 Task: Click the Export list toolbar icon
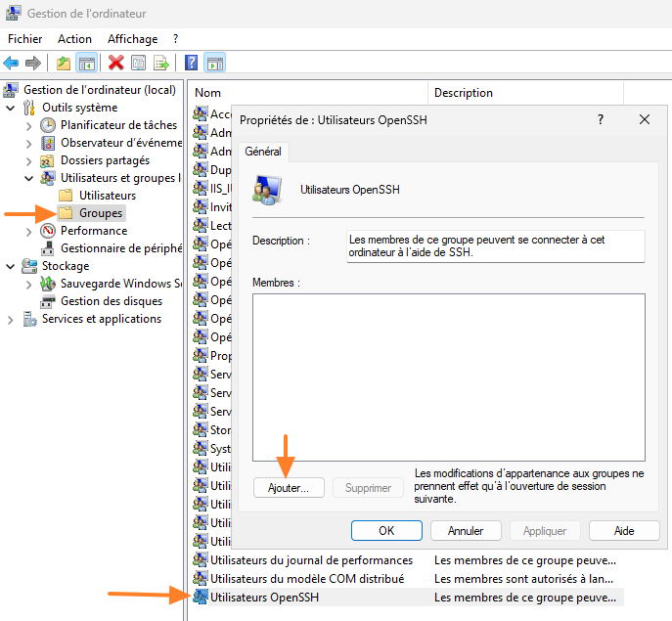[161, 63]
